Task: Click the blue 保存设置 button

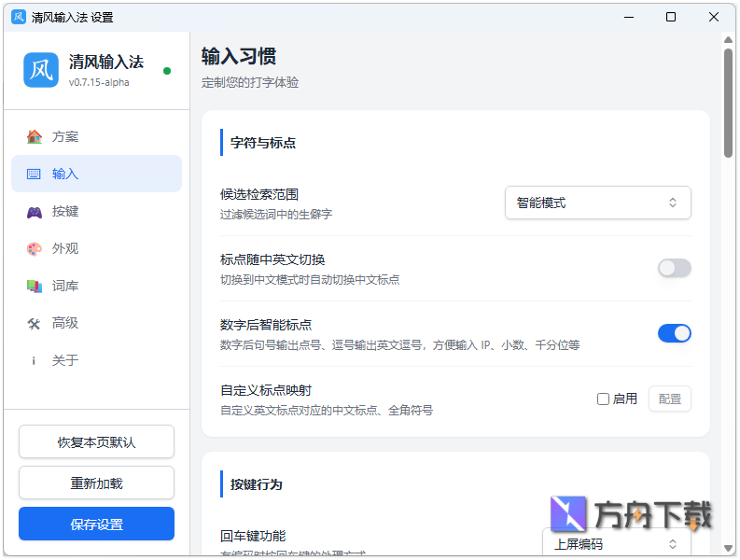Action: [96, 525]
